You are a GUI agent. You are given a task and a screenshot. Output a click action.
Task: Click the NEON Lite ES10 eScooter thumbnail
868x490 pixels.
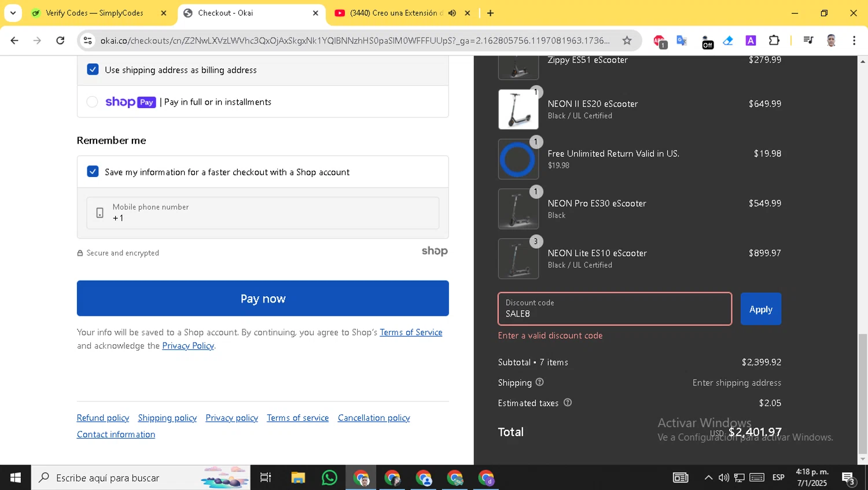518,259
